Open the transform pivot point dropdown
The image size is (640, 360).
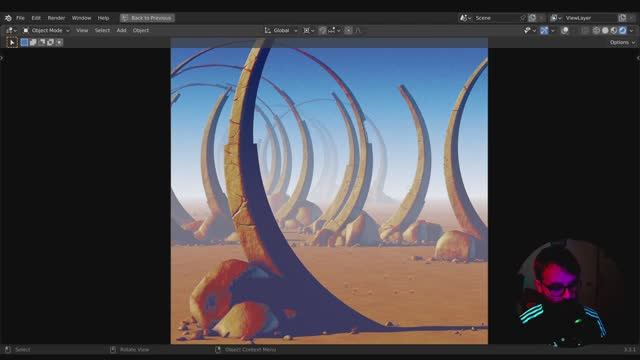click(308, 30)
